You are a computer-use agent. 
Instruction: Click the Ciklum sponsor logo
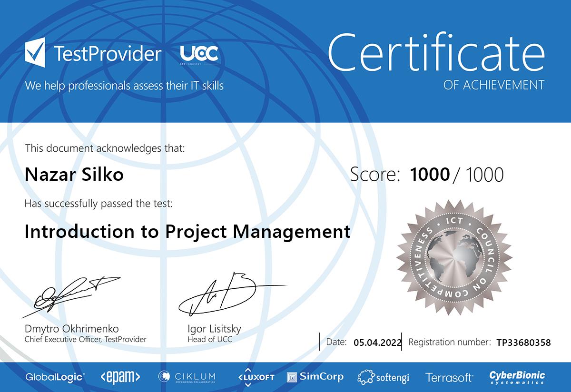[187, 377]
